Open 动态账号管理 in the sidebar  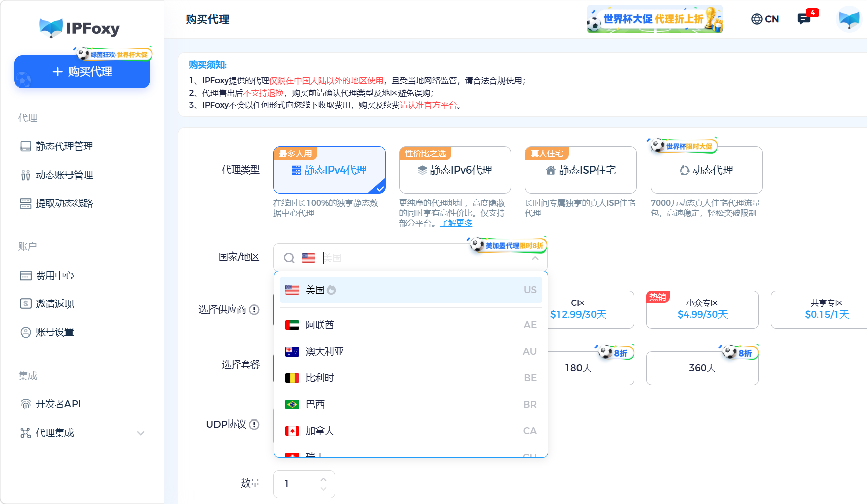[x=56, y=175]
